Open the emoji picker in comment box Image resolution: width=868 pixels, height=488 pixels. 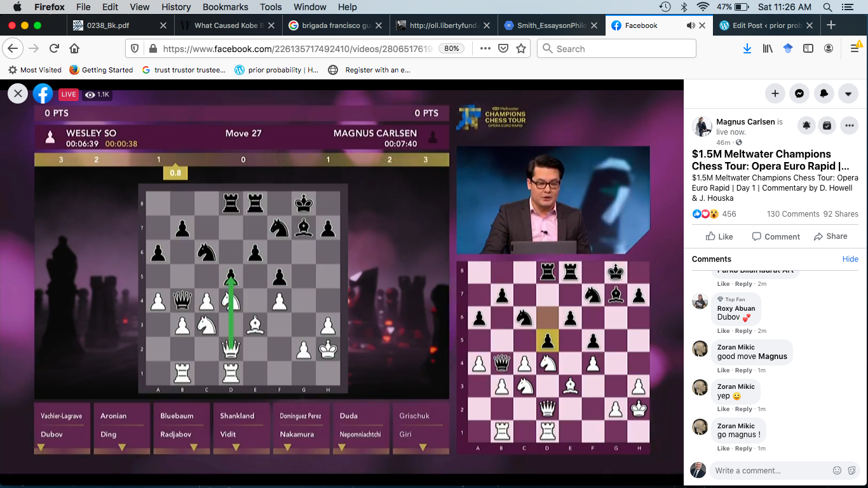[837, 470]
